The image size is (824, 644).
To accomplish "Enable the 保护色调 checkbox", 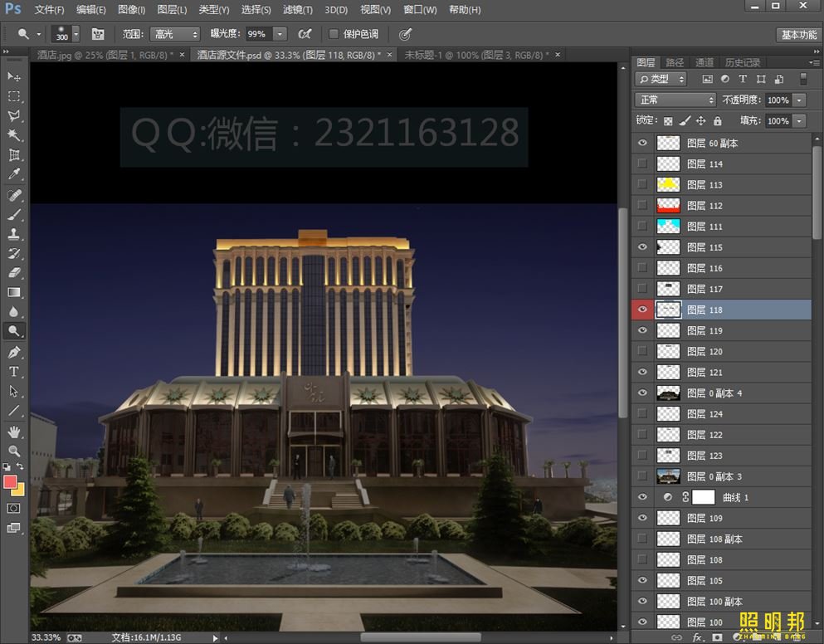I will [334, 34].
